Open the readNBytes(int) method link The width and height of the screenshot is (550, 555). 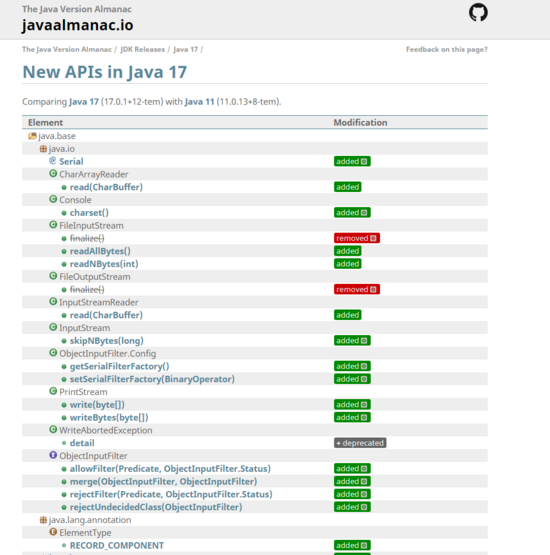tap(104, 264)
